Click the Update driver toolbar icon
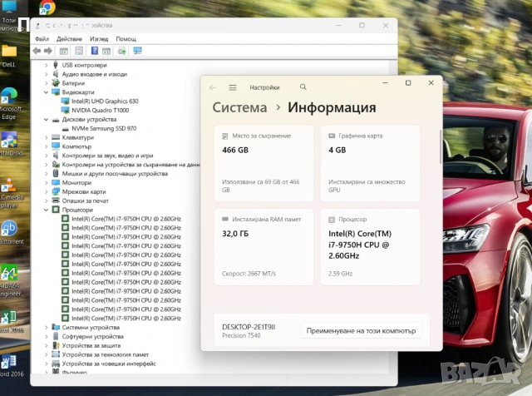Image resolution: width=532 pixels, height=396 pixels. pyautogui.click(x=122, y=51)
